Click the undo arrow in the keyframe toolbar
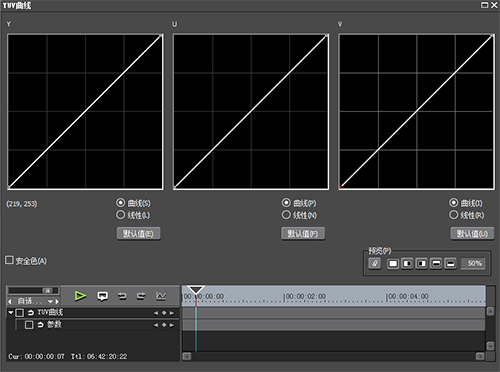Image resolution: width=500 pixels, height=372 pixels. click(x=122, y=296)
